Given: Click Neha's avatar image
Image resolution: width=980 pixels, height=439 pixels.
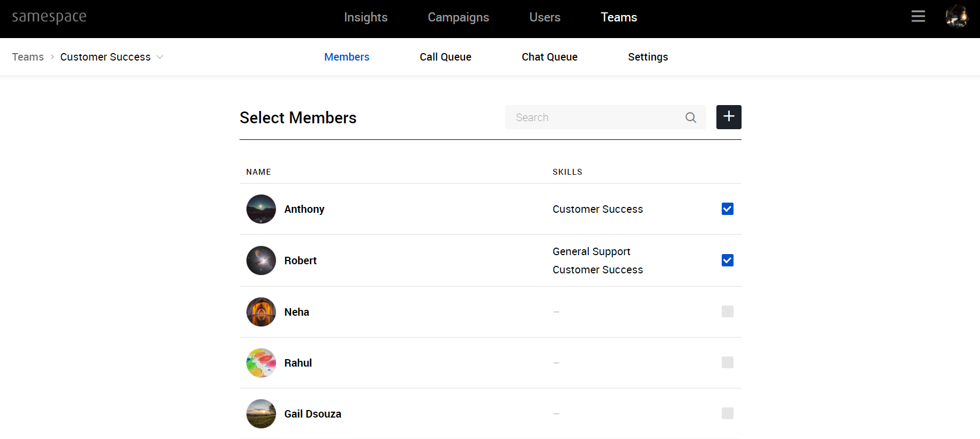Looking at the screenshot, I should click(261, 312).
